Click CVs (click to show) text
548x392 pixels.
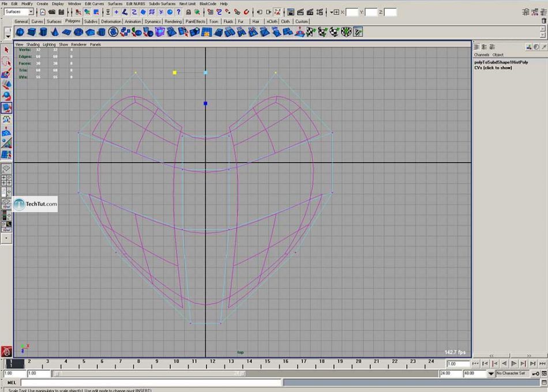[493, 68]
